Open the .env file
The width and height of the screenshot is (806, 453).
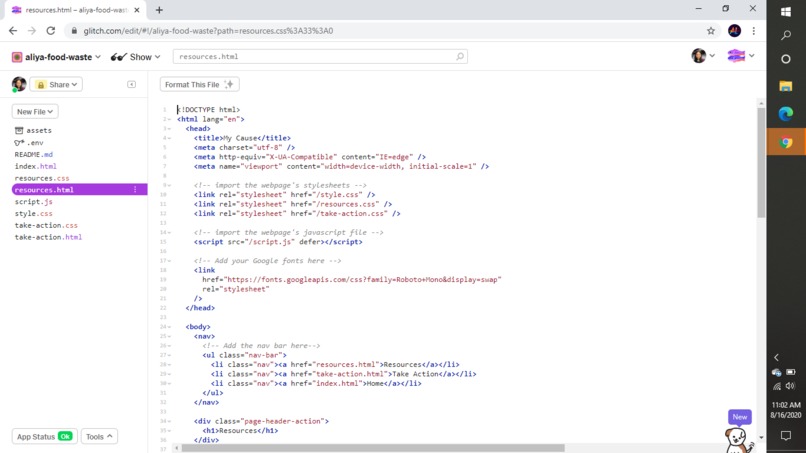pos(29,142)
